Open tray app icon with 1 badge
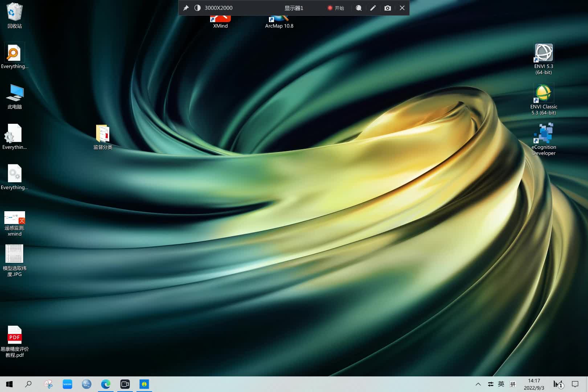 [559, 384]
